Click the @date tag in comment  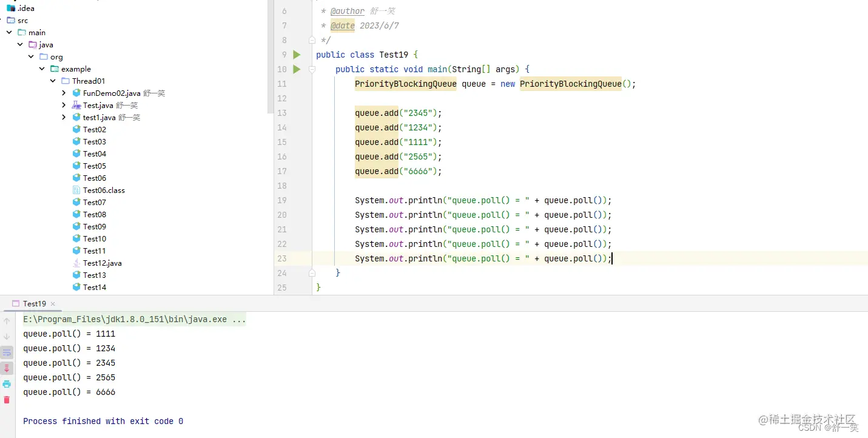[343, 25]
